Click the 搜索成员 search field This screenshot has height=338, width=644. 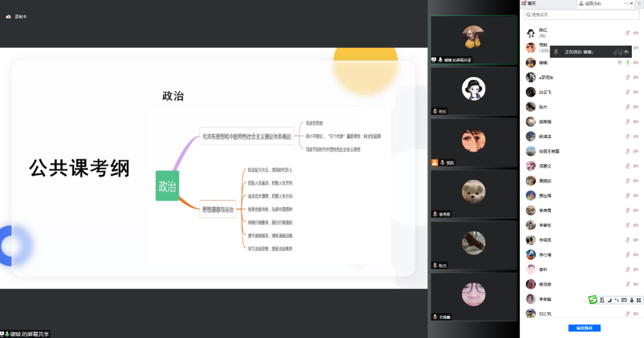point(581,15)
